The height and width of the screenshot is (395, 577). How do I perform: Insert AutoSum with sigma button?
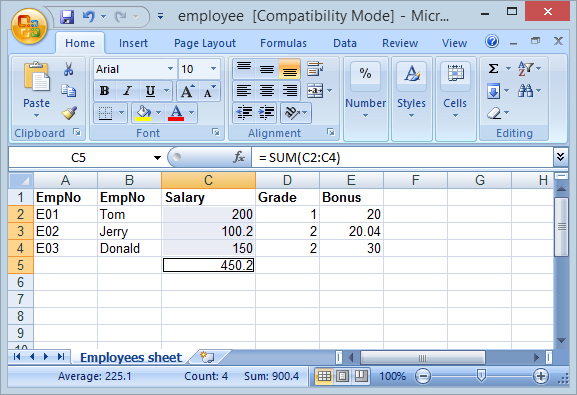point(493,69)
